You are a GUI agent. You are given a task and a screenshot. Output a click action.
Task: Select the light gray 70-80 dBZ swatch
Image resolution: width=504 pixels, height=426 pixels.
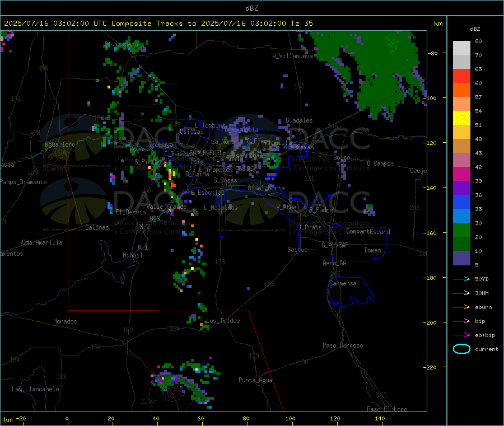coord(461,48)
